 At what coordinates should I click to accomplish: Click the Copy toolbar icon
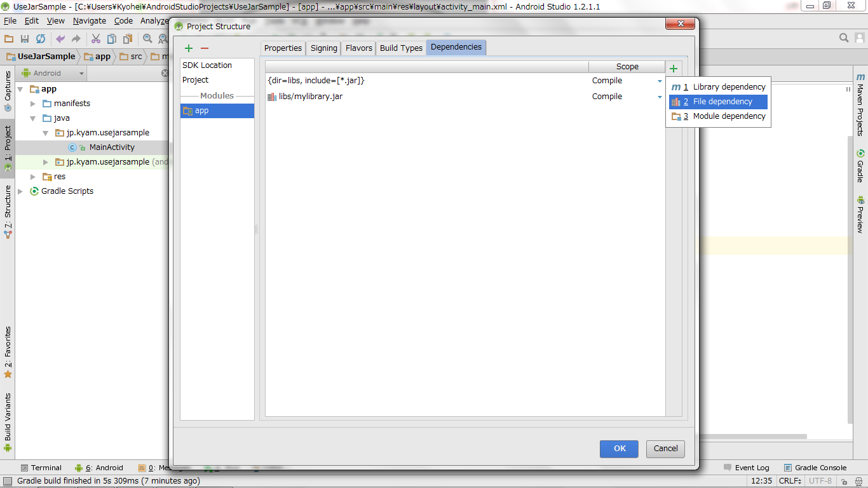112,39
